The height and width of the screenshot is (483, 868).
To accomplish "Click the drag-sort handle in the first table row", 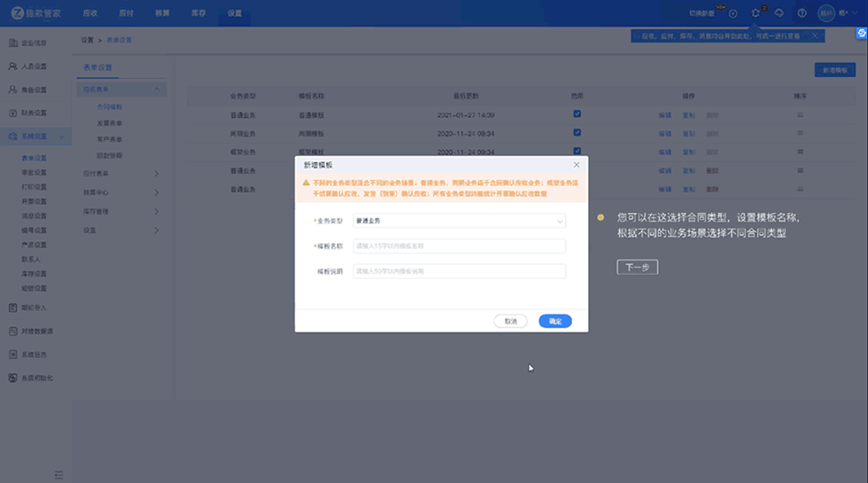I will (800, 115).
